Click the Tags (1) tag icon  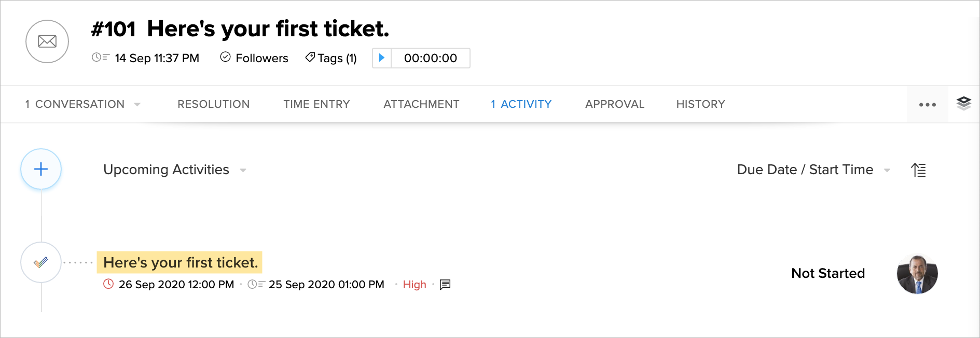point(310,58)
